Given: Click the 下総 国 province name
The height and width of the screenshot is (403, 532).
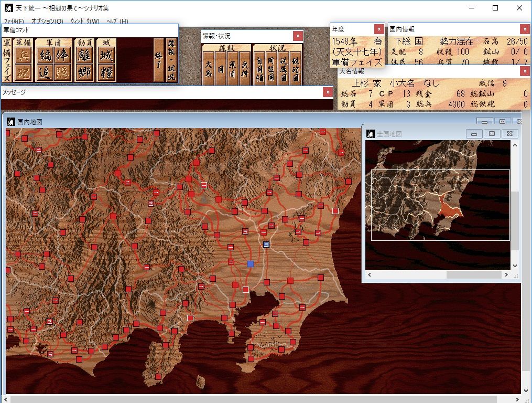Looking at the screenshot, I should click(x=408, y=41).
